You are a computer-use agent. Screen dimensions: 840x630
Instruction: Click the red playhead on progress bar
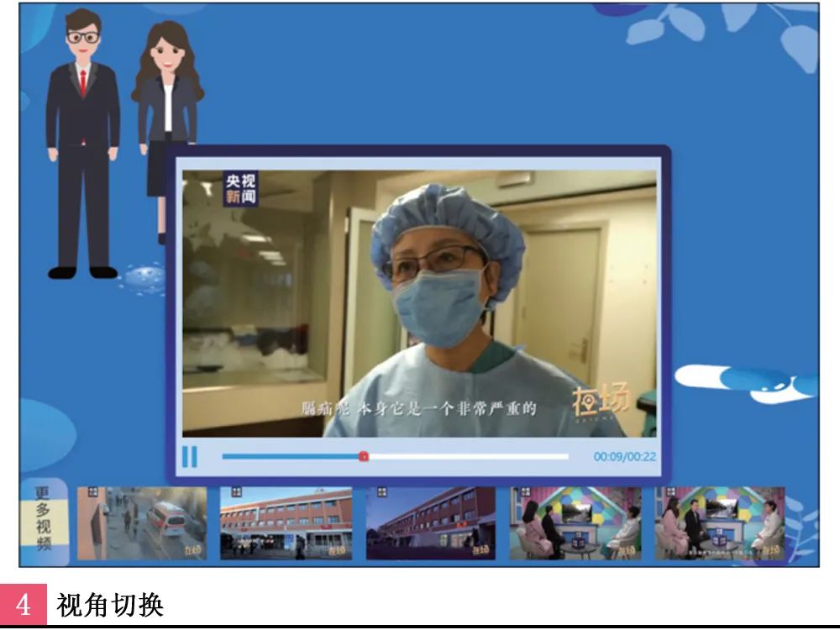coord(363,456)
